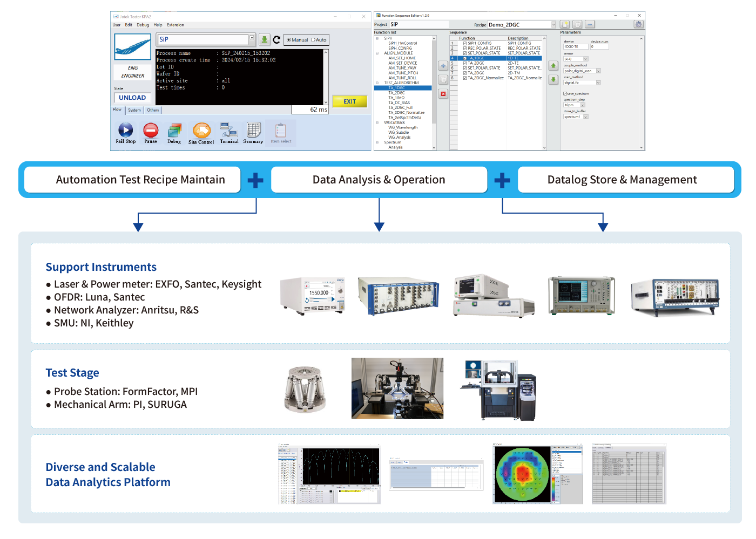This screenshot has width=756, height=539.
Task: Click the green download icon beside SiP
Action: point(264,39)
